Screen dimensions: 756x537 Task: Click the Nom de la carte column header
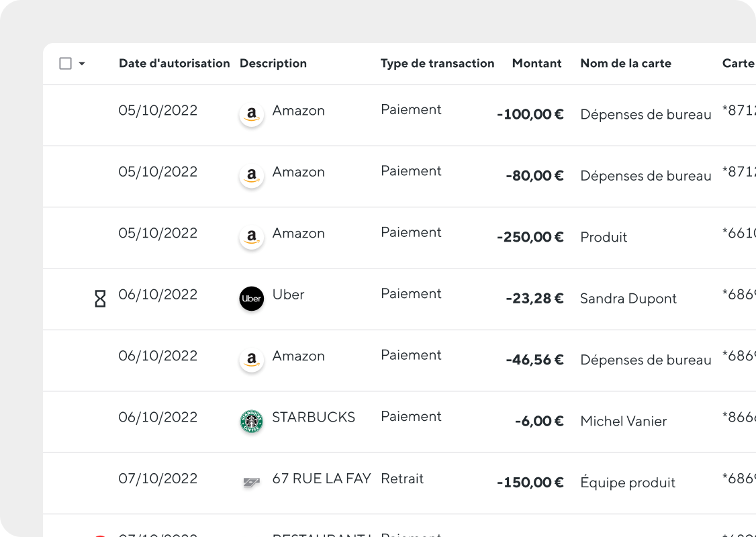point(626,63)
